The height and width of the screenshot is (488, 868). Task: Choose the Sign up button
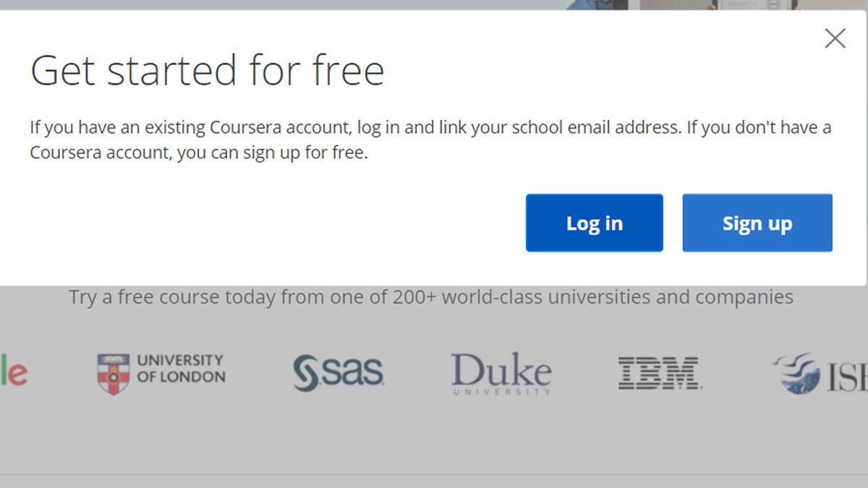click(757, 223)
